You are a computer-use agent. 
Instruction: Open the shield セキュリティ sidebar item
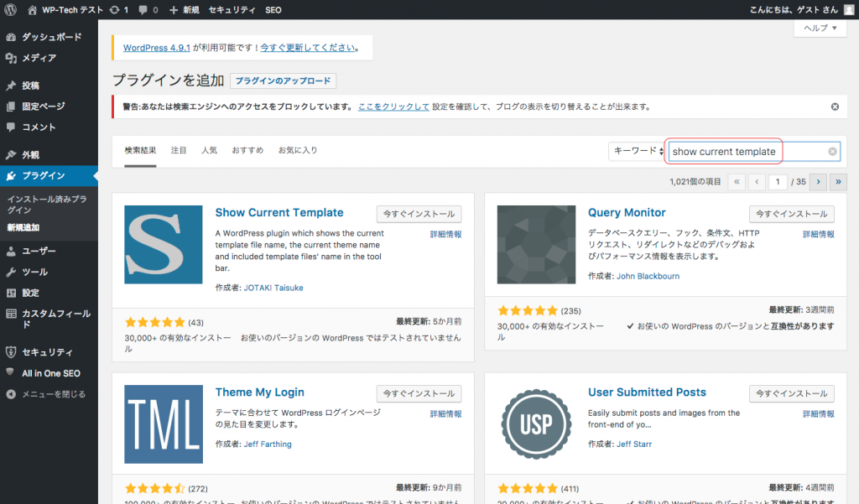[49, 352]
